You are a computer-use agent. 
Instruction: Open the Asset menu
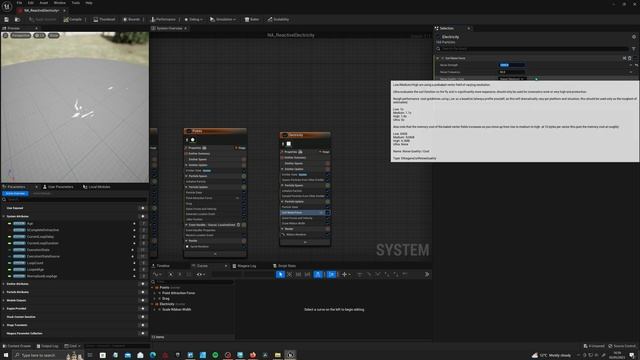(44, 3)
